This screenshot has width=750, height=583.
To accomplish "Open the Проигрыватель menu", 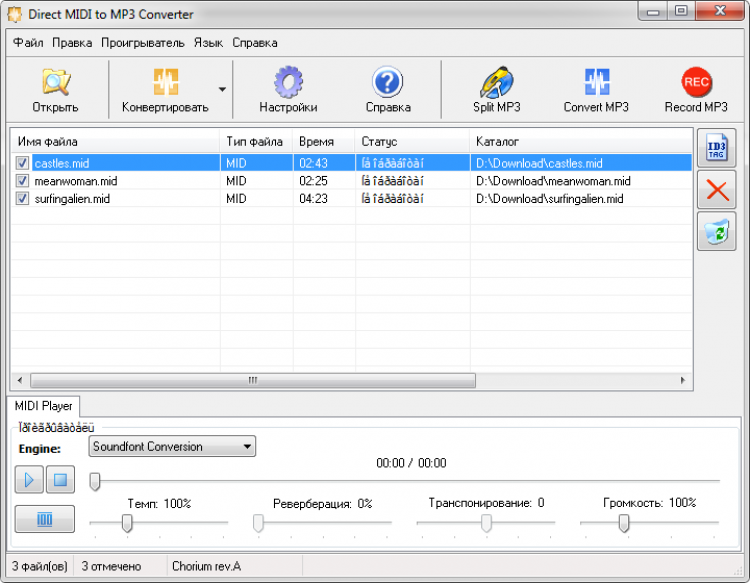I will click(143, 43).
